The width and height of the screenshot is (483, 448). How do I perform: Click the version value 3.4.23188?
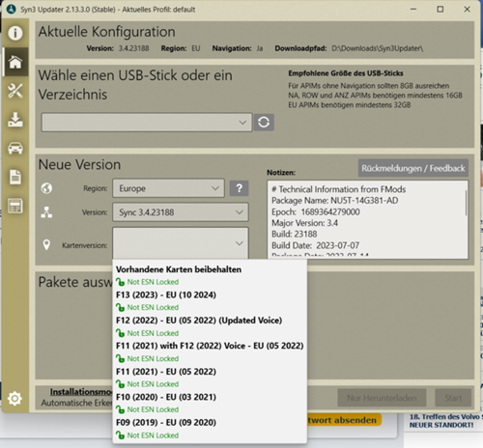134,48
